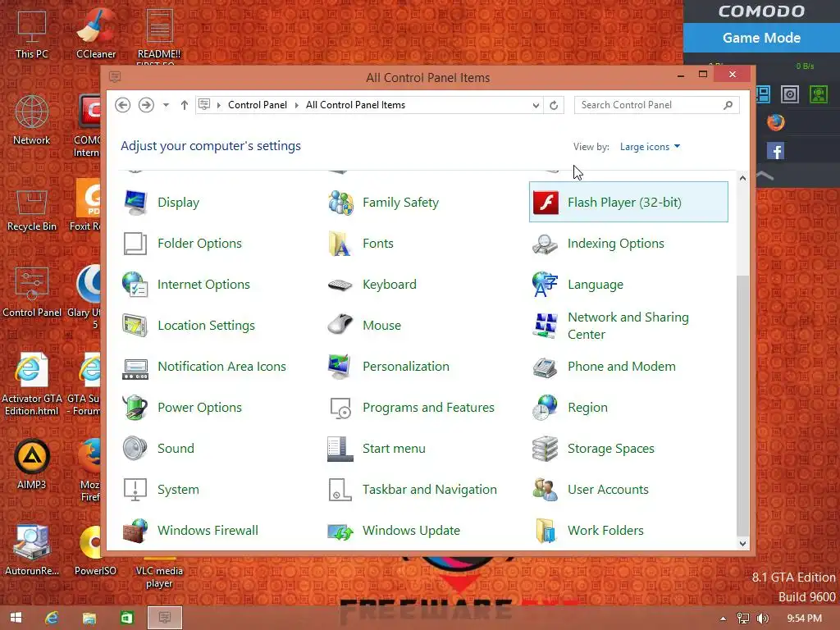Open the Work Folders icon
Viewport: 840px width, 630px height.
click(x=546, y=531)
